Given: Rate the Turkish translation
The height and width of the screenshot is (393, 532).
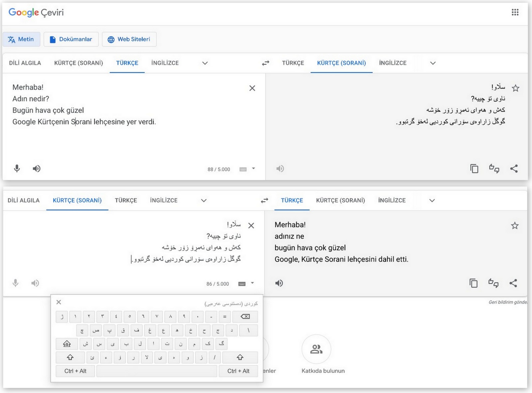Looking at the screenshot, I should [493, 283].
